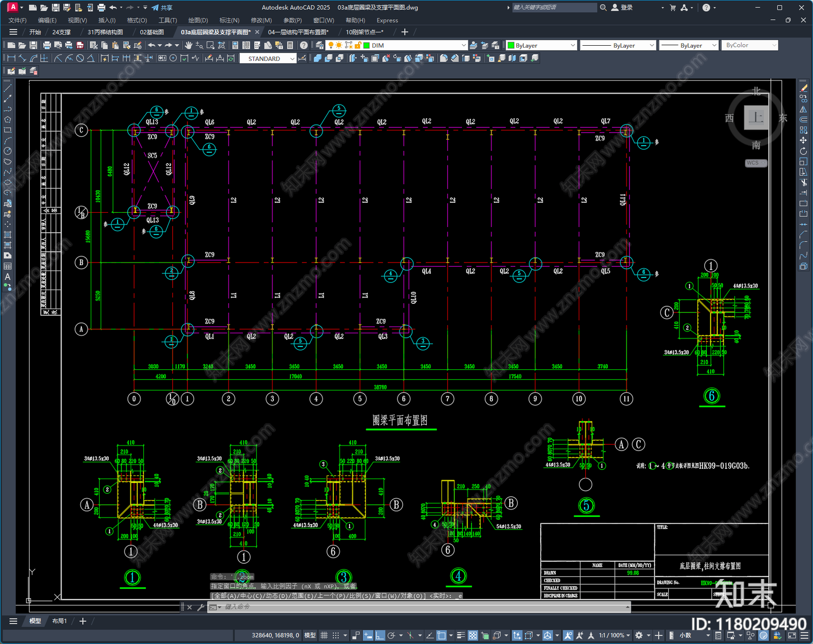Click the Workspace switching gear icon

coord(639,635)
